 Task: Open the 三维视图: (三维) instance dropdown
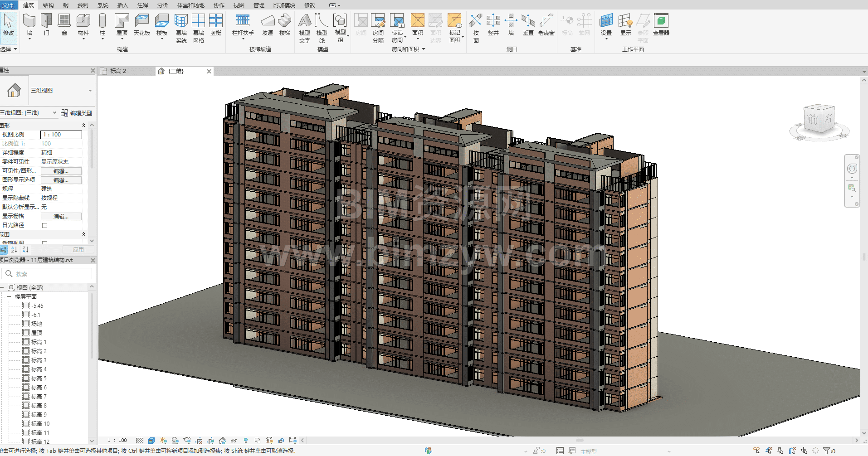(x=54, y=113)
